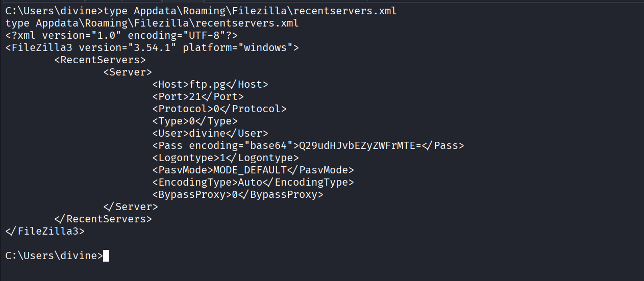Click the closing FileZilla3 tag
The width and height of the screenshot is (644, 281).
pyautogui.click(x=45, y=231)
